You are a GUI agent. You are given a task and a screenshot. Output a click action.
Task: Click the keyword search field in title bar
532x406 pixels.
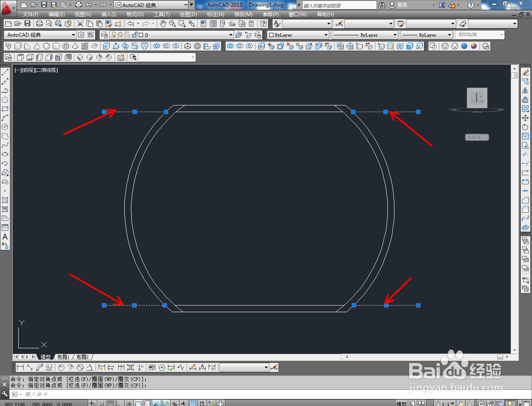340,5
